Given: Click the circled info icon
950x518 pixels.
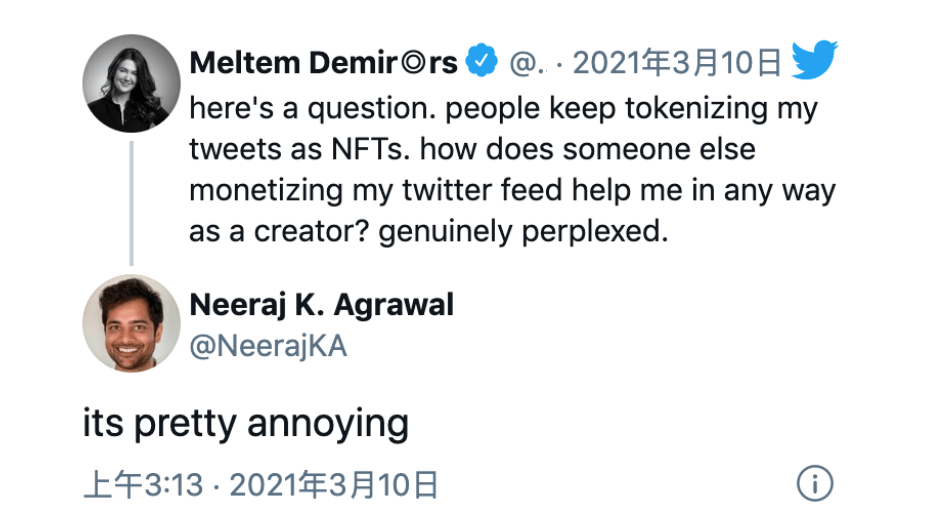Looking at the screenshot, I should [815, 485].
